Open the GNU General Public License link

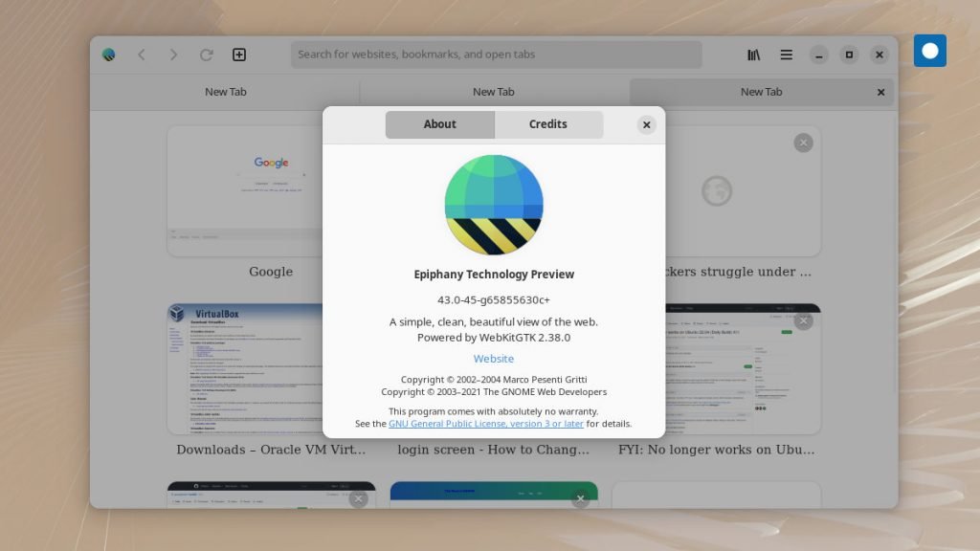(x=486, y=424)
